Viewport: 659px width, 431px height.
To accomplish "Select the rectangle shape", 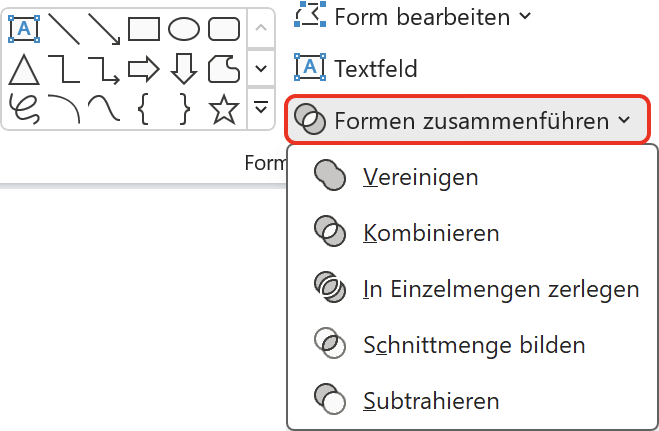I will pyautogui.click(x=144, y=29).
